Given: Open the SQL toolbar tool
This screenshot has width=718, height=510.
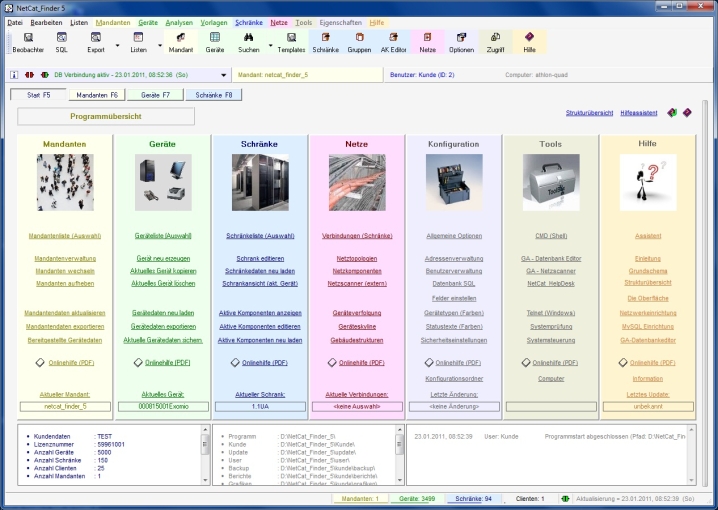Looking at the screenshot, I should pos(62,42).
